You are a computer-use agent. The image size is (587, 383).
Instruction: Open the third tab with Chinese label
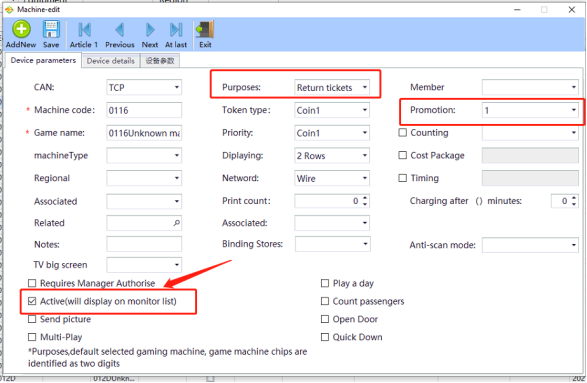click(160, 61)
